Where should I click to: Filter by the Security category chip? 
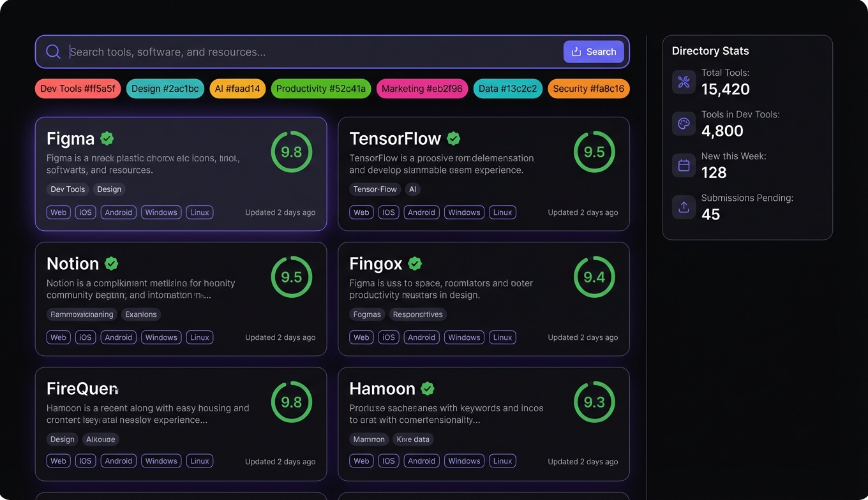[588, 89]
